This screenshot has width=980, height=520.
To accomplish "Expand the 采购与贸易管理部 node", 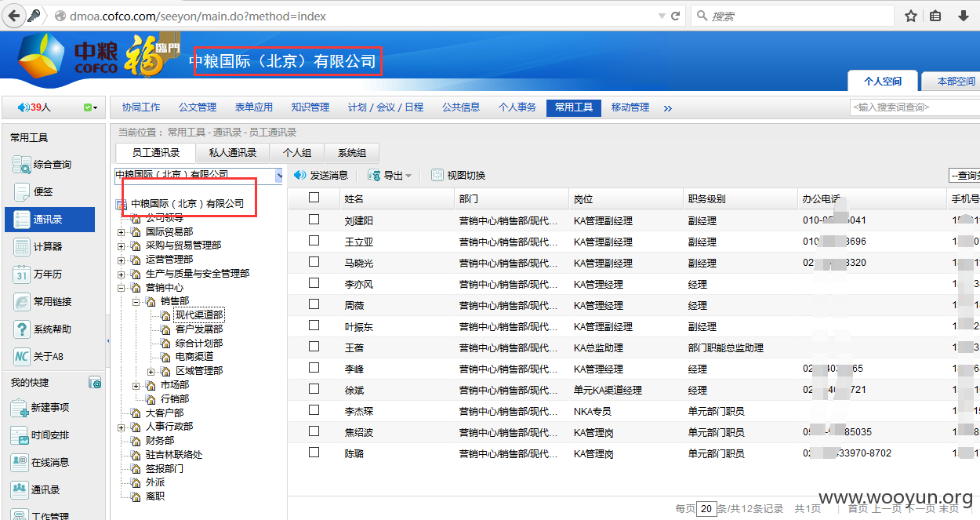I will [121, 246].
